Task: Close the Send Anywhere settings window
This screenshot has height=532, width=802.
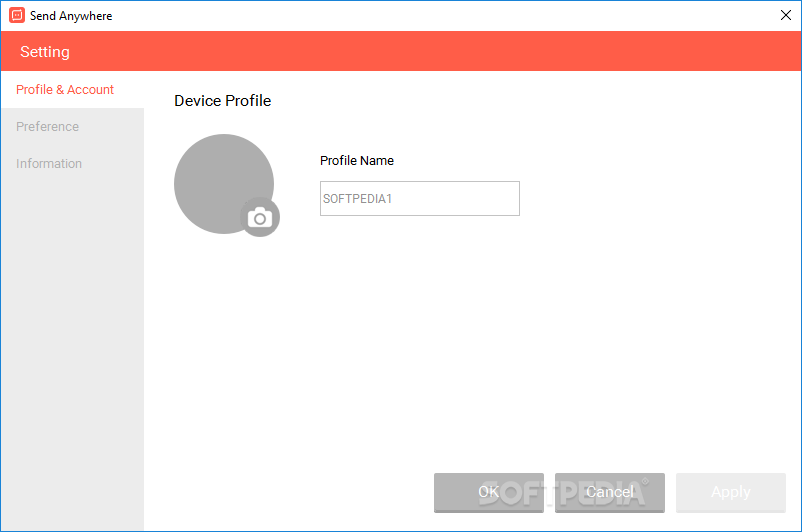Action: click(x=786, y=15)
